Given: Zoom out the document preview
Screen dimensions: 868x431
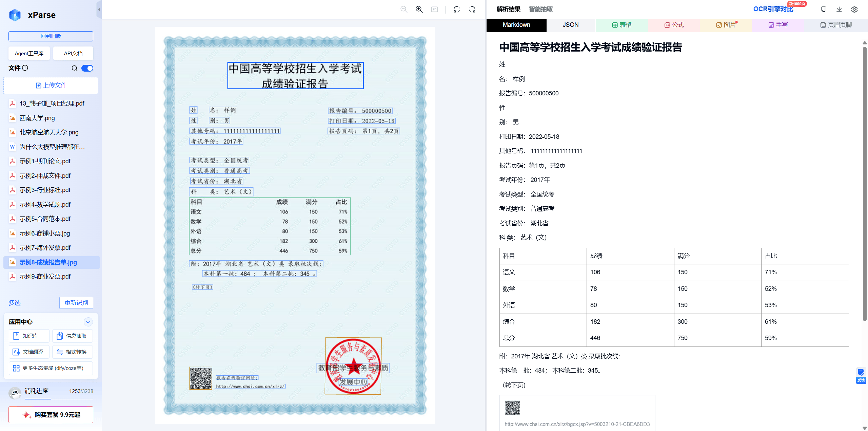Looking at the screenshot, I should [404, 10].
